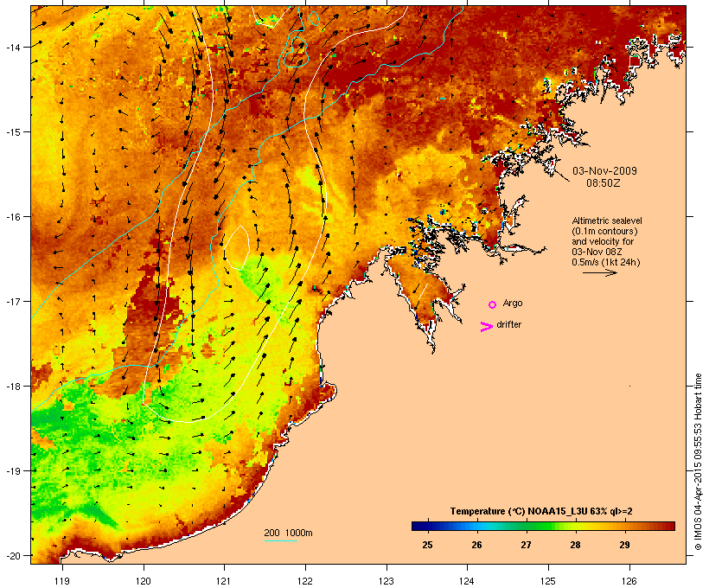709x588 pixels.
Task: Click the '0.5m/s (1kt 24h)' label
Action: [606, 262]
